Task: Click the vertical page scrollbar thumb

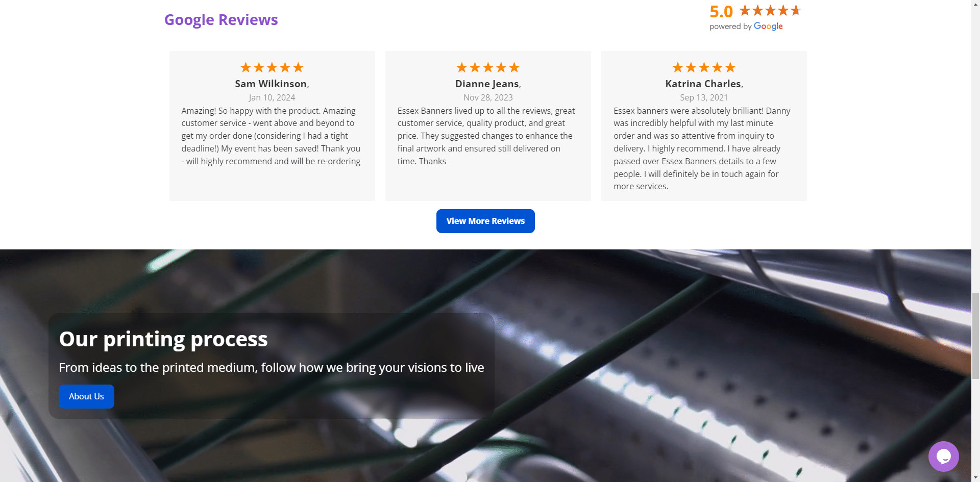Action: click(975, 336)
